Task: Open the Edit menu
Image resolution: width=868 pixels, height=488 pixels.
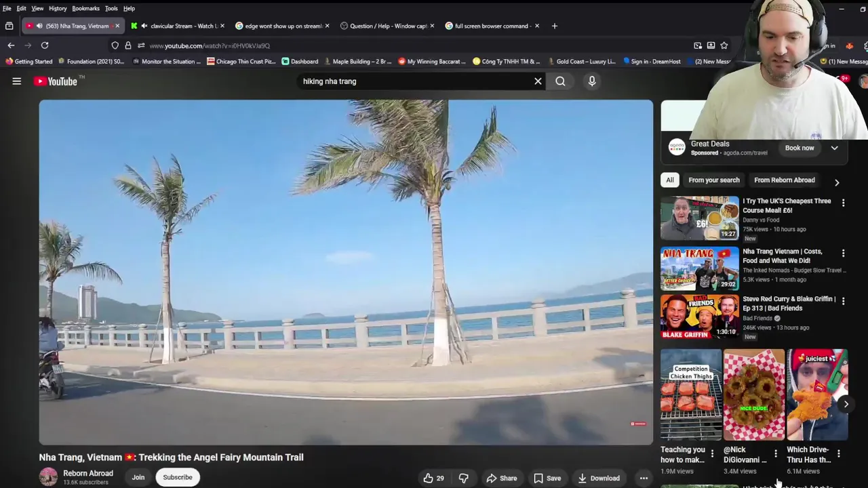Action: [21, 8]
